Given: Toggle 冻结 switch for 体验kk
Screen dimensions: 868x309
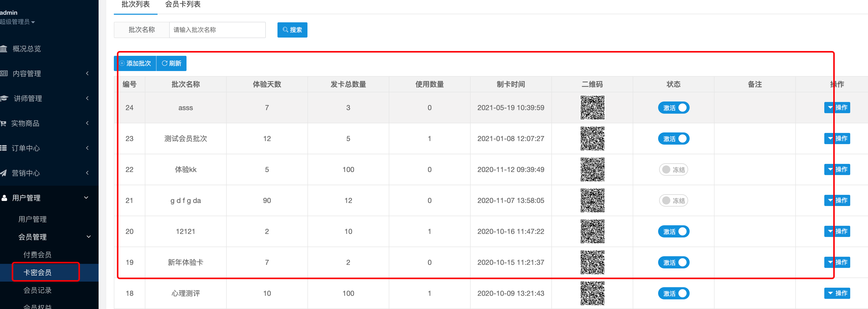Looking at the screenshot, I should coord(674,170).
